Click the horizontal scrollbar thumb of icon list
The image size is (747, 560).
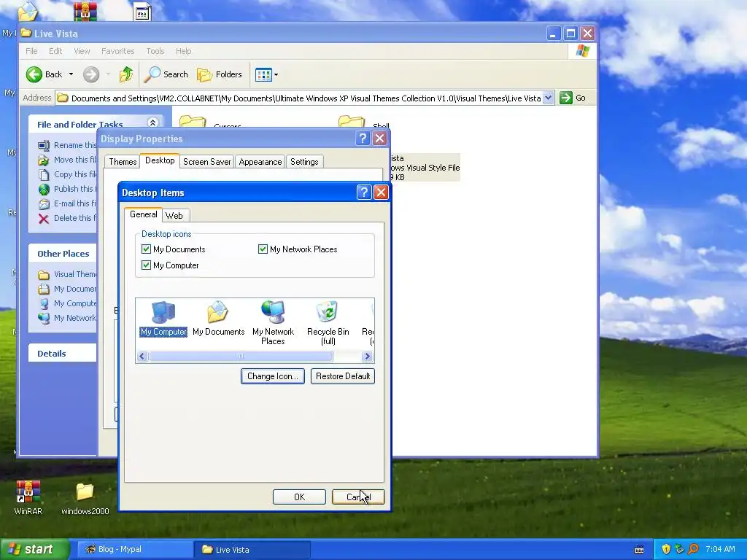click(241, 356)
